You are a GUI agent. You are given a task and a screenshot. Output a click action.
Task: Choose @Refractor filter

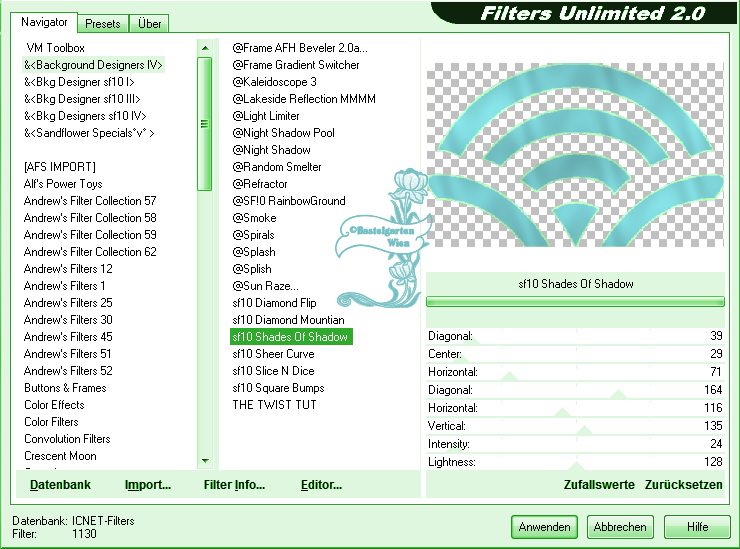click(x=260, y=184)
